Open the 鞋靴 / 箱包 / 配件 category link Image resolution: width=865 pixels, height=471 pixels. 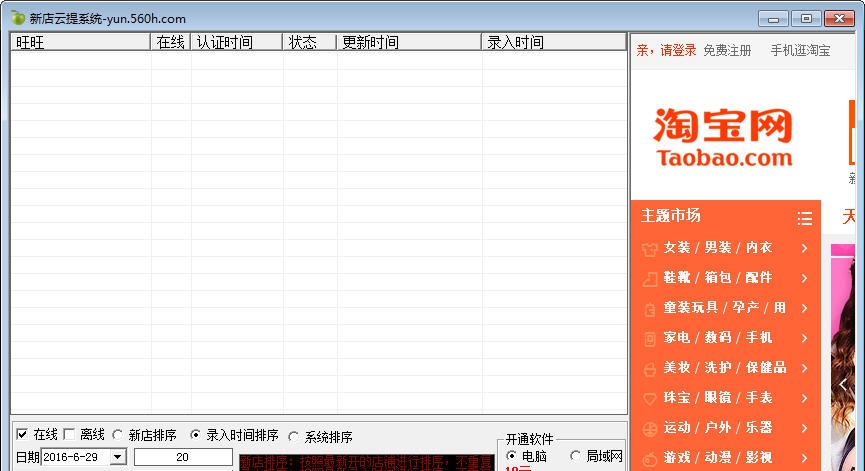[x=718, y=277]
